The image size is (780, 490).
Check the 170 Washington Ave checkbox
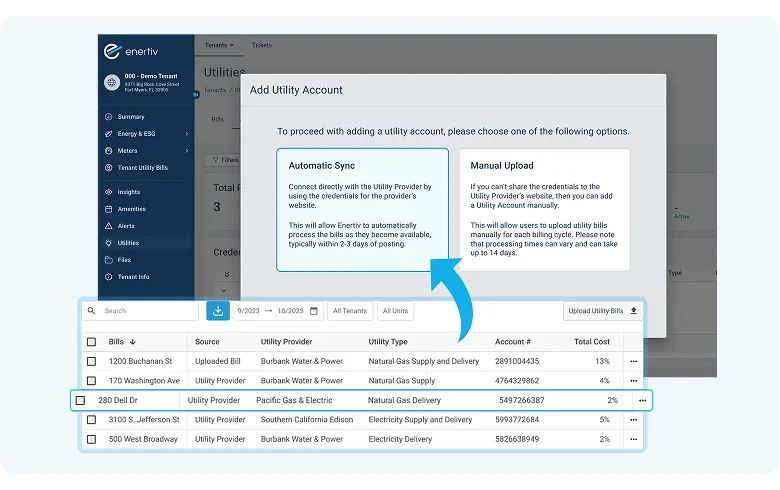coord(92,381)
